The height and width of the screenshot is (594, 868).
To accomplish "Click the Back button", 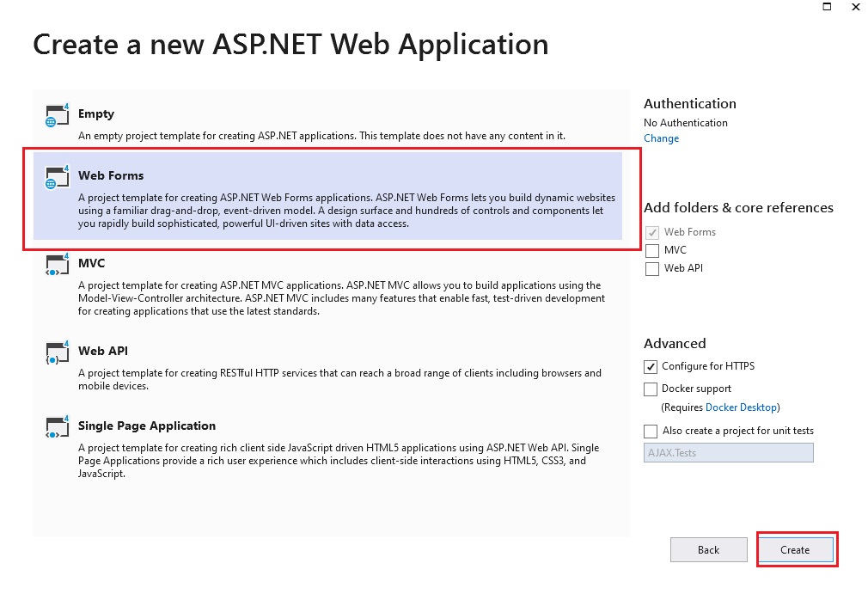I will pos(708,549).
